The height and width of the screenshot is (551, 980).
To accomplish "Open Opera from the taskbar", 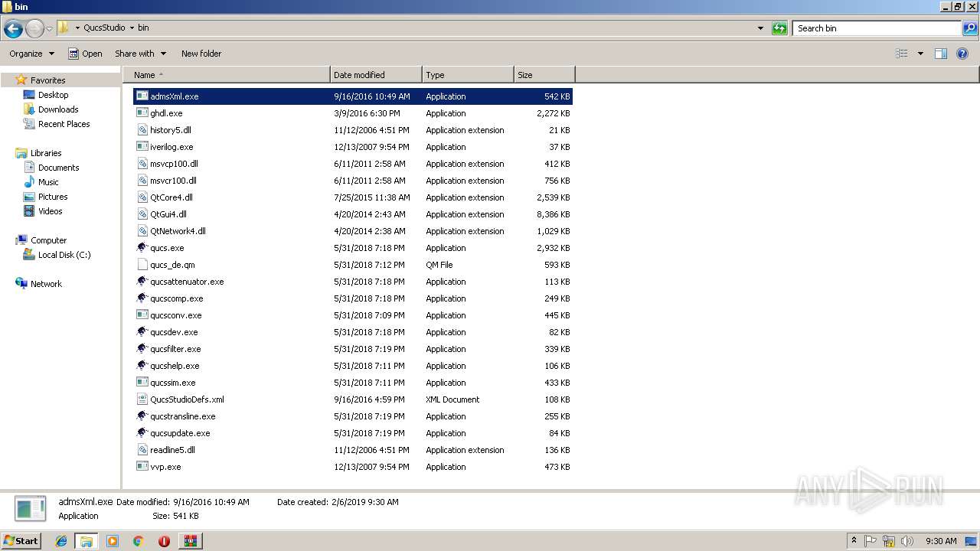I will click(x=164, y=541).
